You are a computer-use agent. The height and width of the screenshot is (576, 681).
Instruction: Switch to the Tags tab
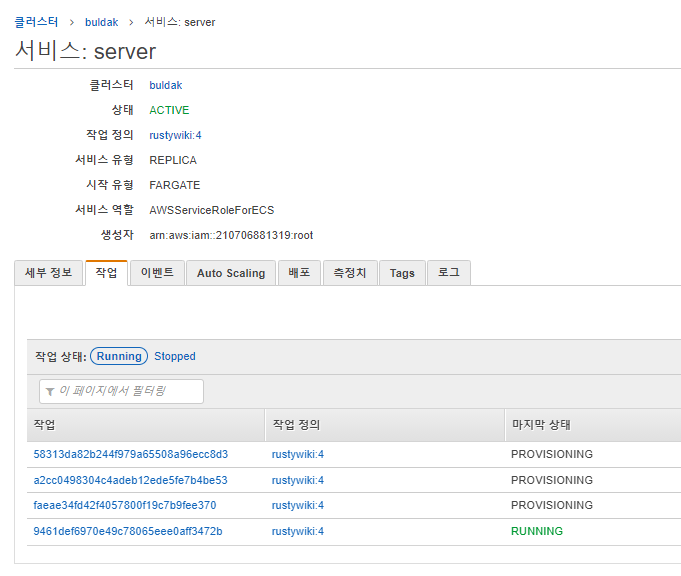point(402,273)
